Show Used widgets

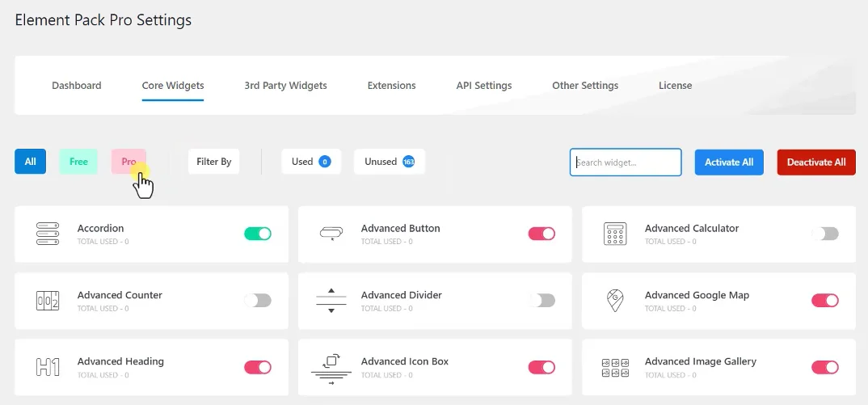tap(311, 162)
